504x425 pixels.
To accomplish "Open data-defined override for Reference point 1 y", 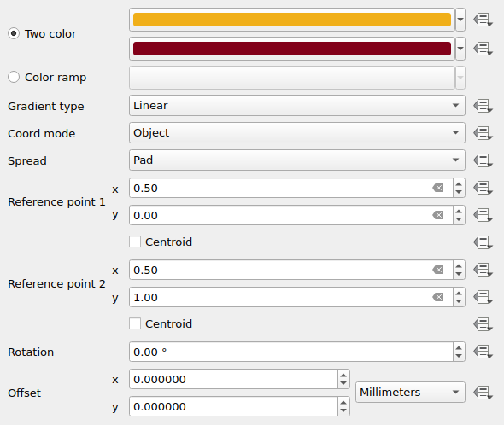I will 483,215.
